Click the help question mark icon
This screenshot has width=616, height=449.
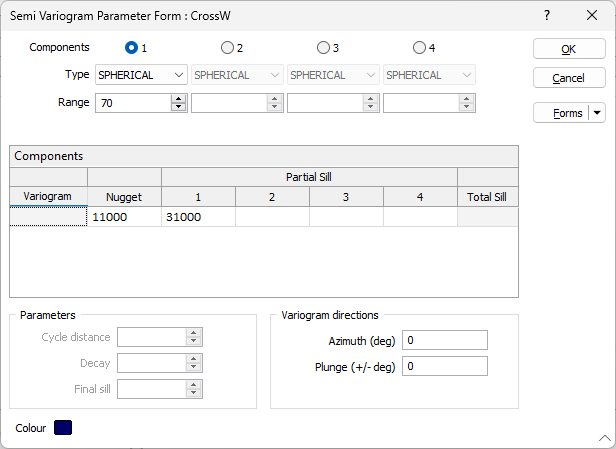pos(547,16)
